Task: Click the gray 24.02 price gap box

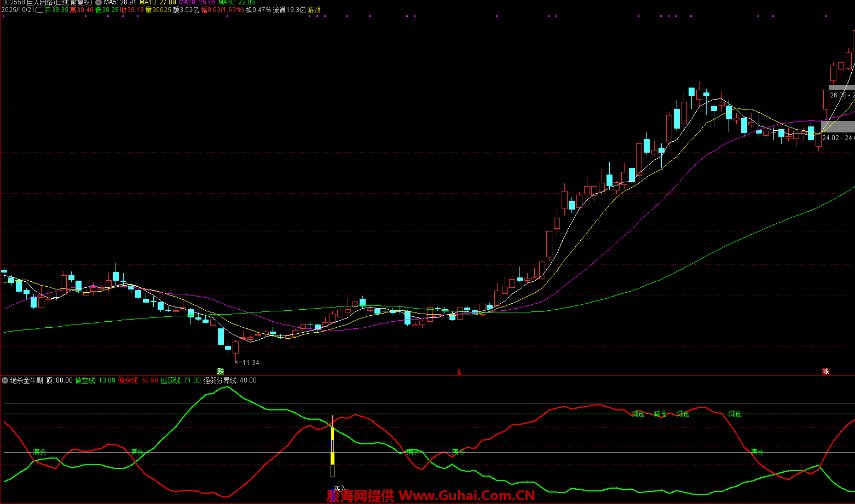Action: pyautogui.click(x=837, y=137)
